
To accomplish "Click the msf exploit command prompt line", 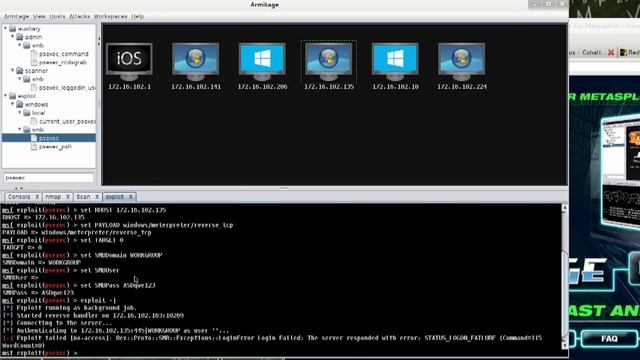I will [x=40, y=353].
